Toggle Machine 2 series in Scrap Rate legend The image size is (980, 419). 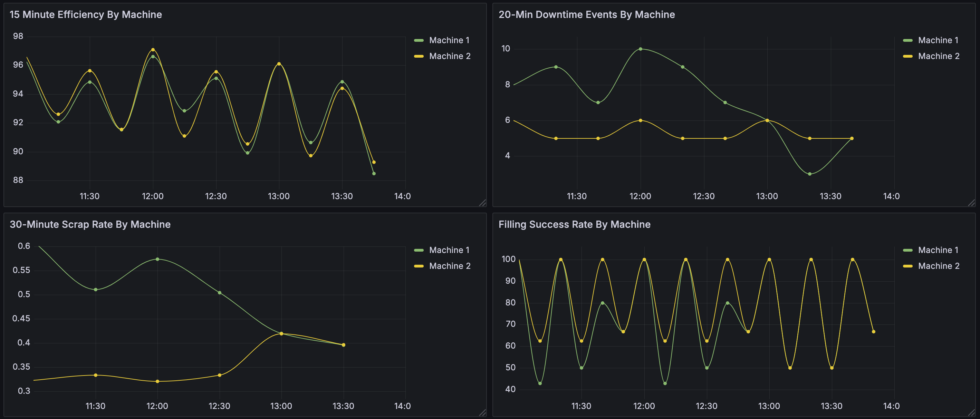click(450, 266)
